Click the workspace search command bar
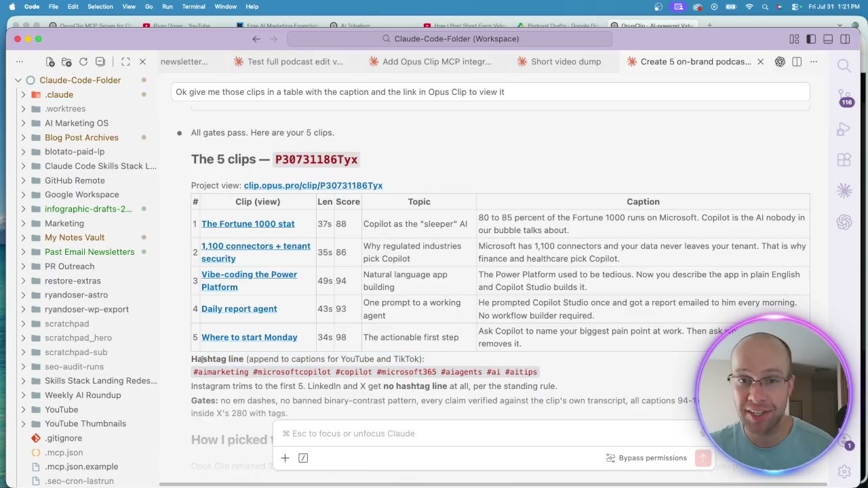Screen dimensions: 868x488 (x=449, y=39)
